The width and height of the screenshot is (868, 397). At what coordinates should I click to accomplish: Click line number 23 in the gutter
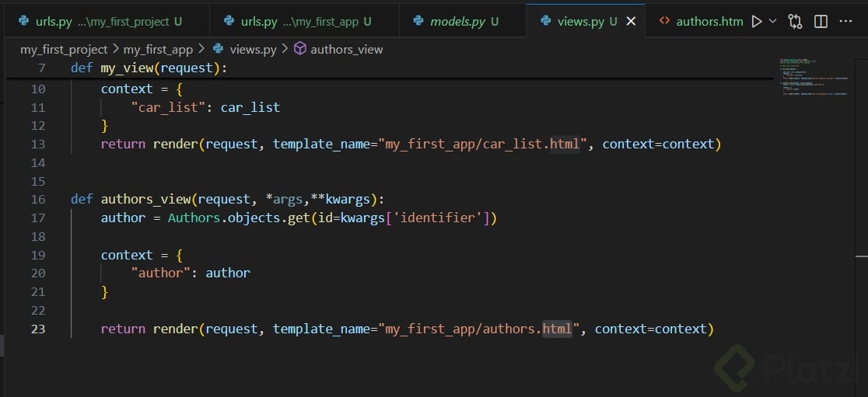[x=37, y=329]
